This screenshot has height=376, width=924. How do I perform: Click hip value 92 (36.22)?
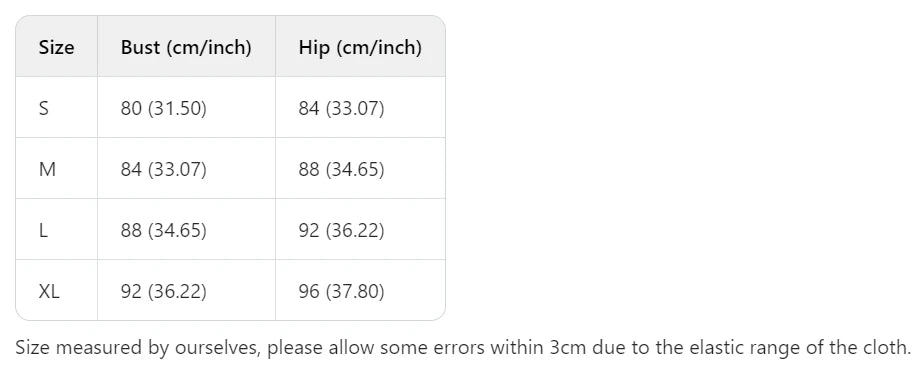(341, 230)
